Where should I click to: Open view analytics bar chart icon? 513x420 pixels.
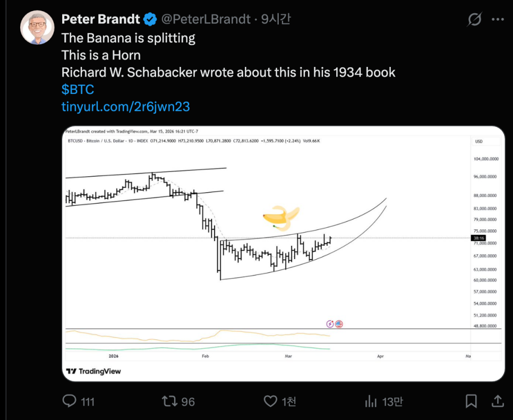(x=371, y=401)
